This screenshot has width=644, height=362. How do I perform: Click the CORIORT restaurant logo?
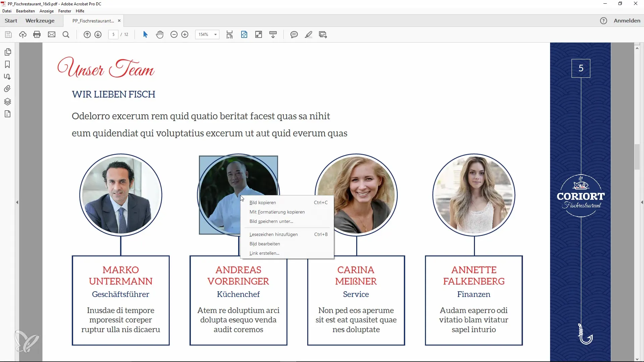tap(581, 196)
